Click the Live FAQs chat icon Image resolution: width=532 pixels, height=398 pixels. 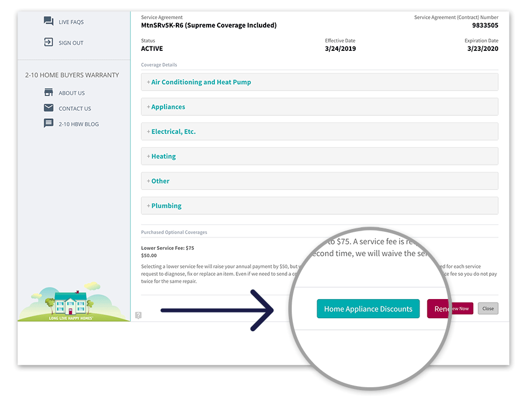[x=49, y=21]
